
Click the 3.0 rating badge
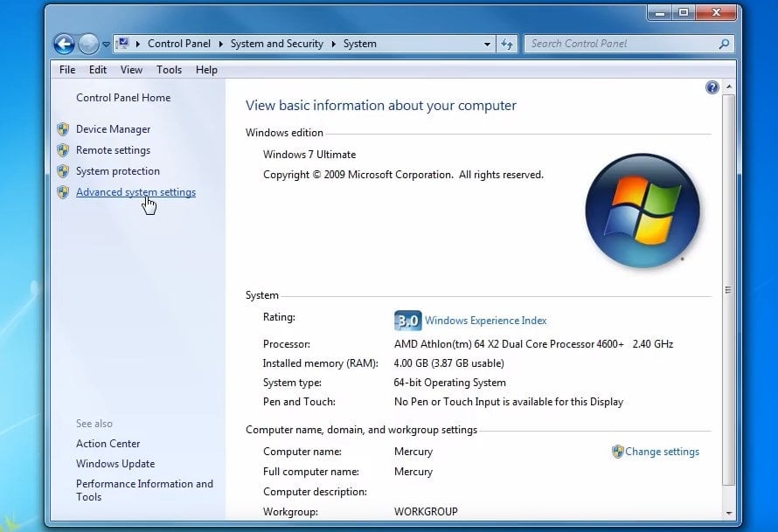pyautogui.click(x=408, y=321)
